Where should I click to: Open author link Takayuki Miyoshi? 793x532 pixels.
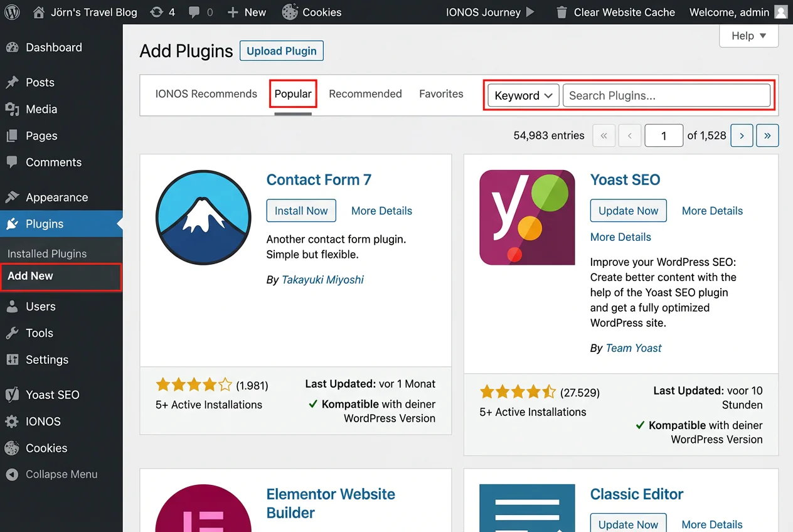[322, 280]
